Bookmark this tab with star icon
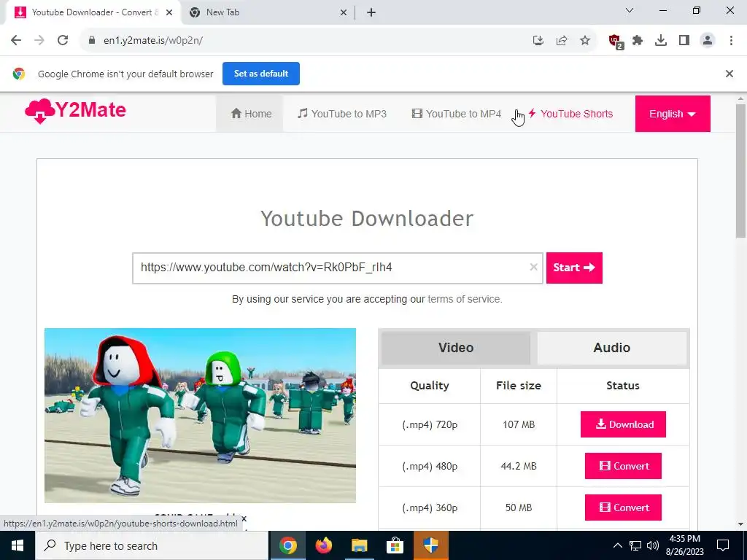This screenshot has width=747, height=560. pyautogui.click(x=585, y=41)
